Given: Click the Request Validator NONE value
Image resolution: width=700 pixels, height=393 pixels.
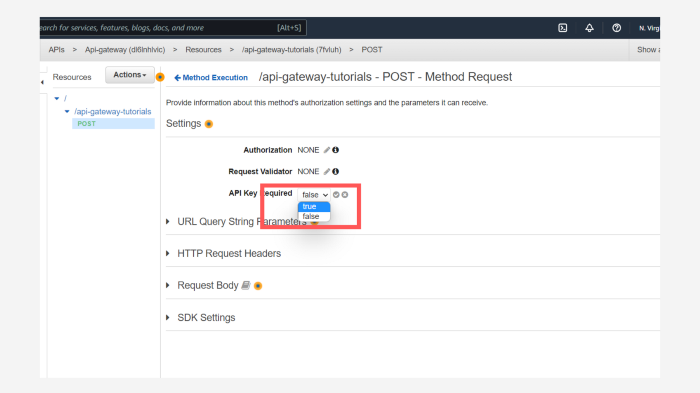Looking at the screenshot, I should [308, 171].
